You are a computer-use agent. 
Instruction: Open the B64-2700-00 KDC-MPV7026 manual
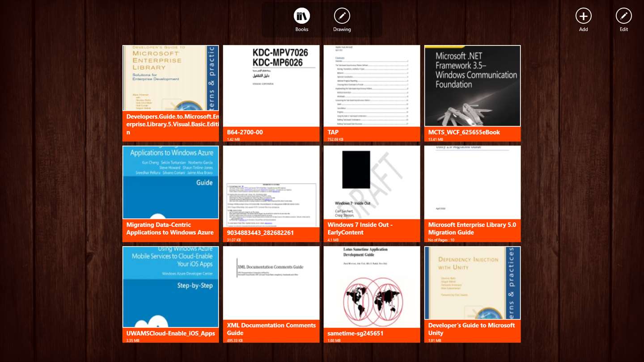pos(271,93)
